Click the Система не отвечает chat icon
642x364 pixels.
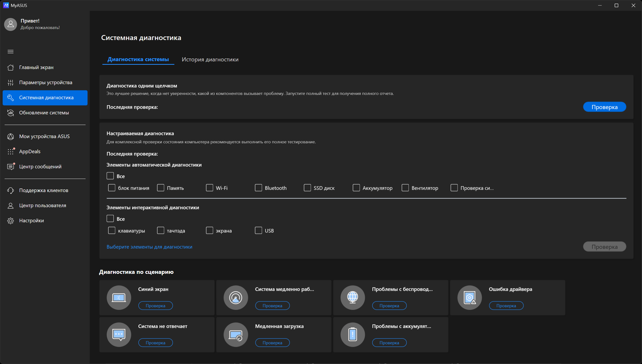point(119,335)
